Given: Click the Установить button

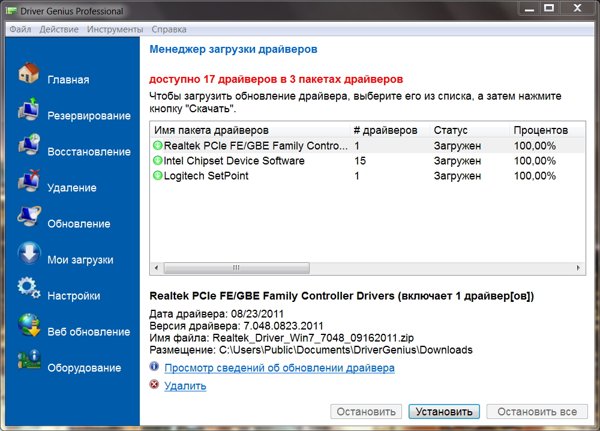Looking at the screenshot, I should tap(444, 411).
